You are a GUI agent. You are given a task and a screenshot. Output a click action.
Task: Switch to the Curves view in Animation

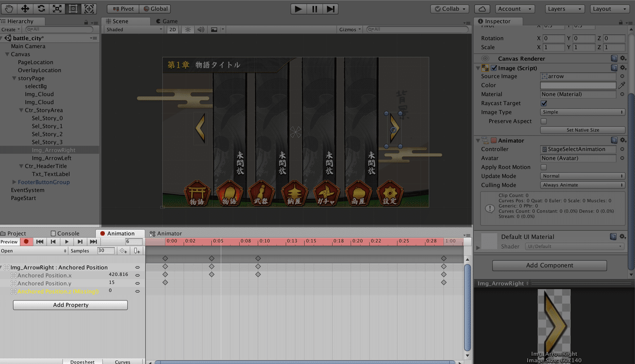point(123,361)
